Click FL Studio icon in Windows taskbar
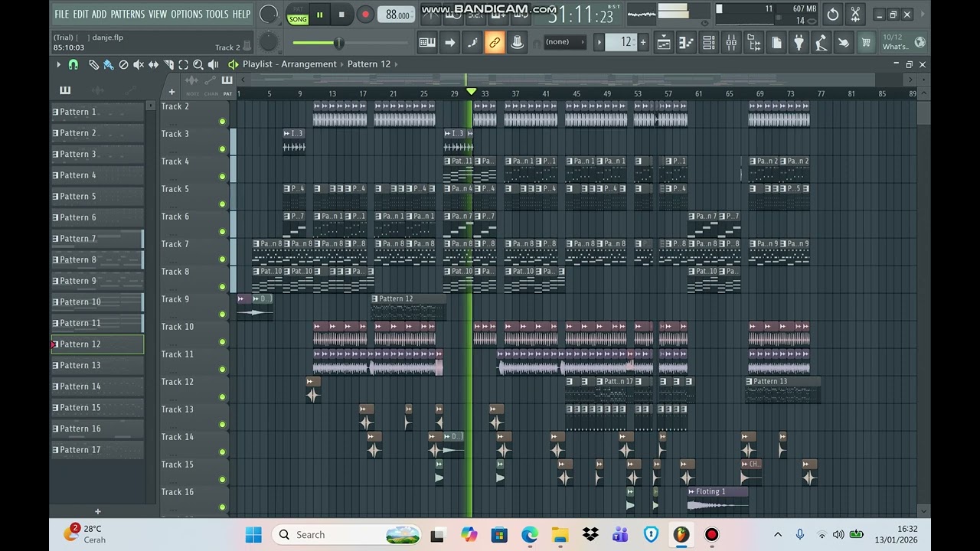This screenshot has width=980, height=551. (x=681, y=535)
